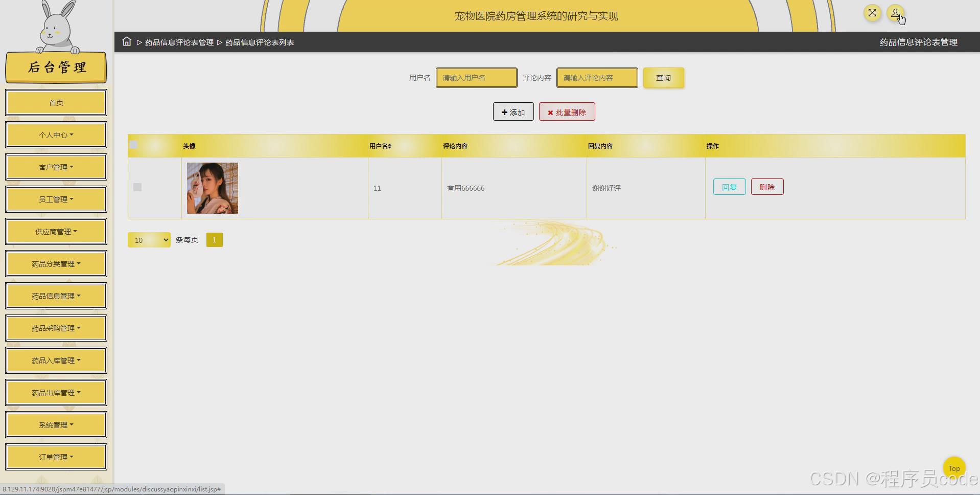Click the Top scroll-to-top button
Viewport: 980px width, 495px height.
tap(954, 468)
